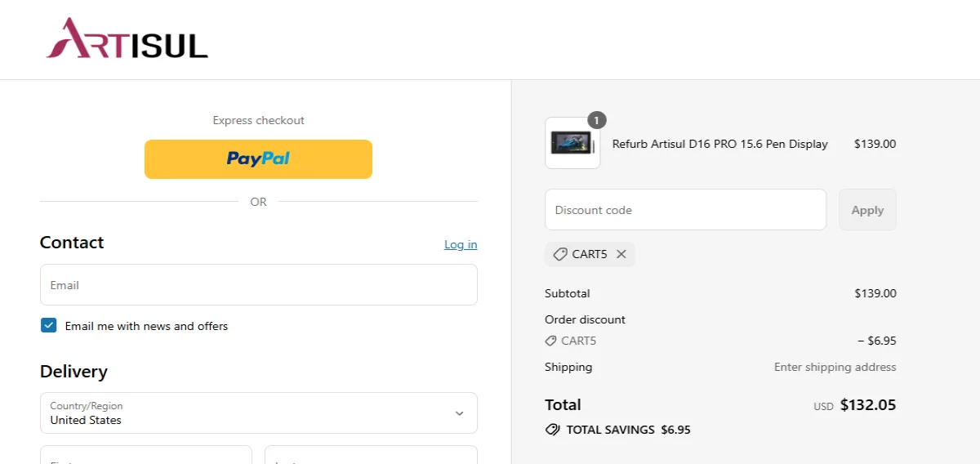Click the tag icon beside CART5 order discount

tap(551, 341)
